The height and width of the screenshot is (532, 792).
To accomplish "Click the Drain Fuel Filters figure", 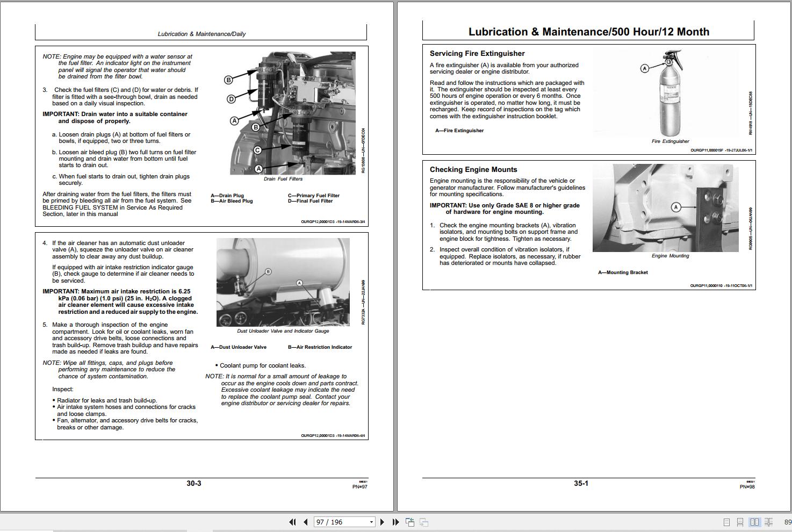I will click(293, 113).
